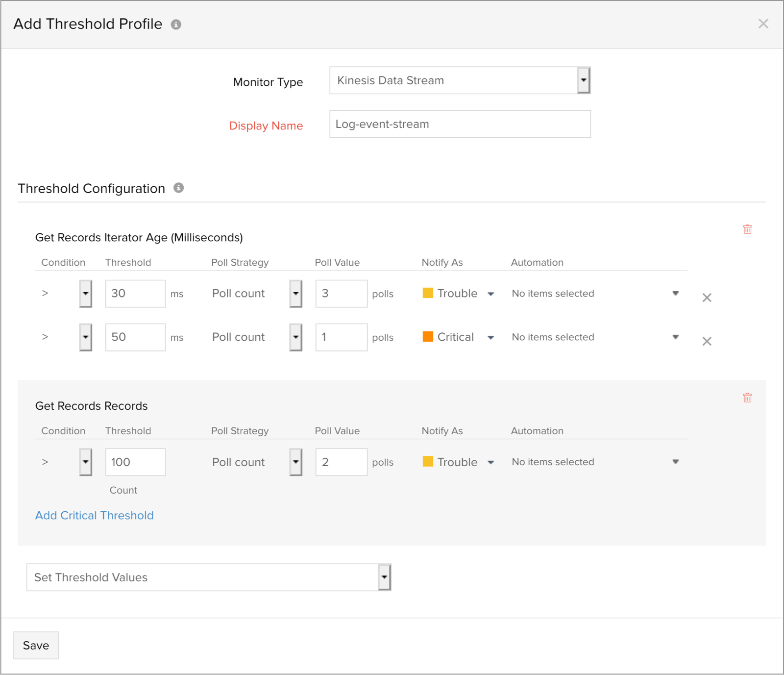The image size is (784, 675).
Task: Click the Save button
Action: coord(36,645)
